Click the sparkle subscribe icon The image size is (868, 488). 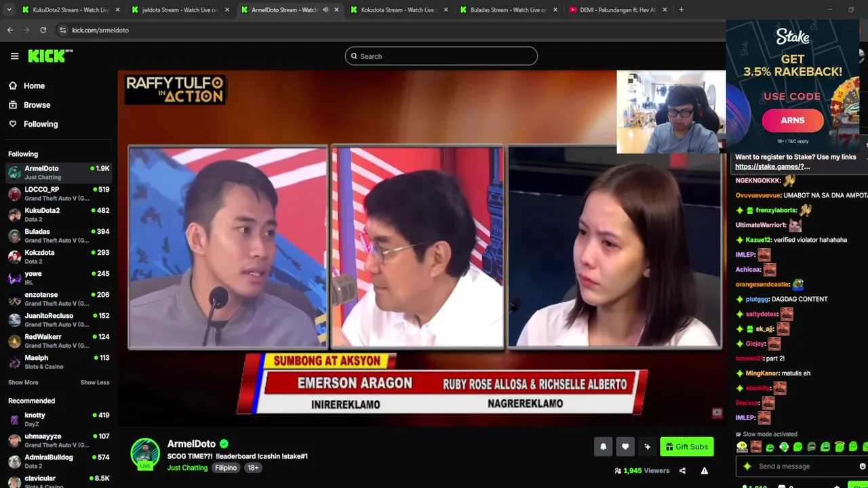point(647,447)
